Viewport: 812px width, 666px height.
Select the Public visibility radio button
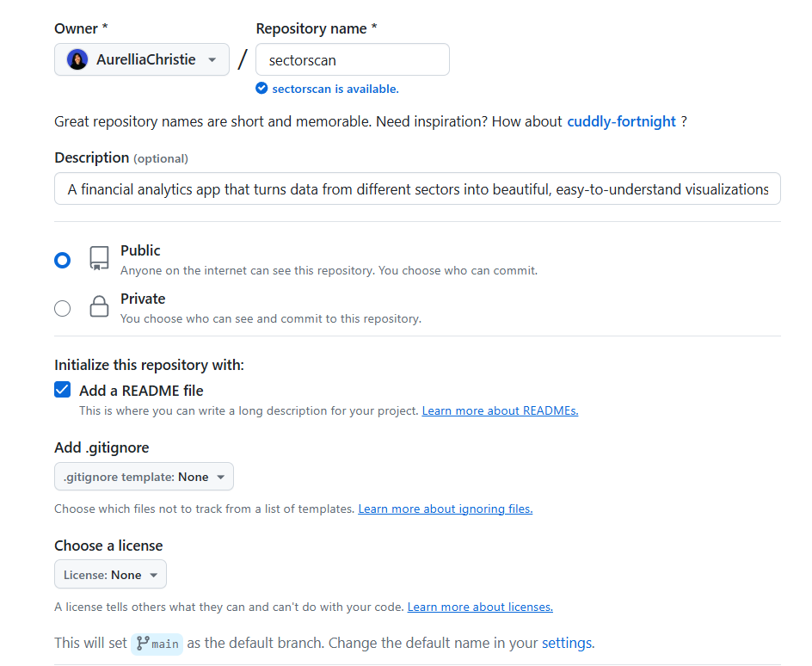click(62, 259)
